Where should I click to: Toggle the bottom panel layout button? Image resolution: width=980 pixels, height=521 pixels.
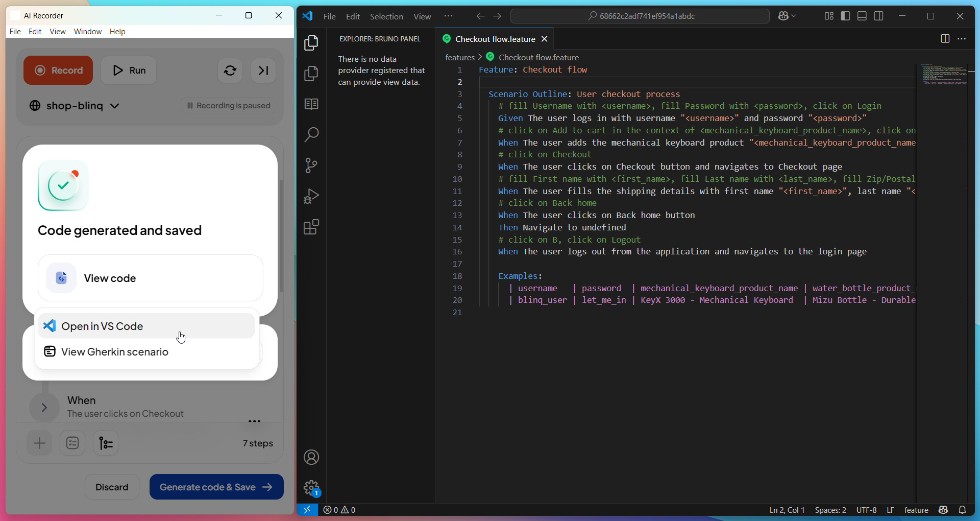pos(862,16)
